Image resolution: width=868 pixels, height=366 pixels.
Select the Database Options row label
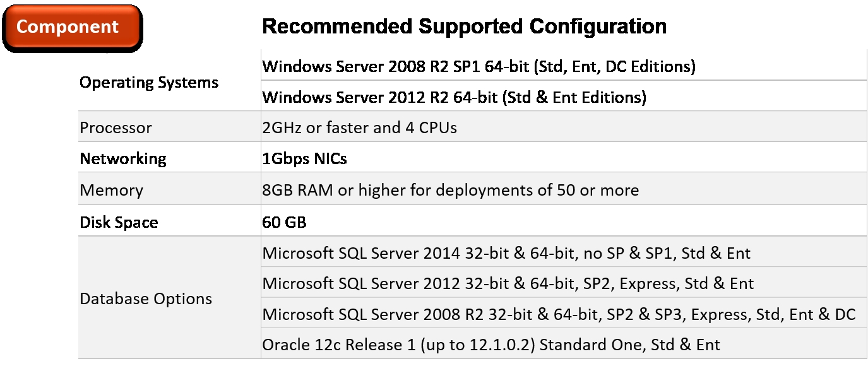146,299
